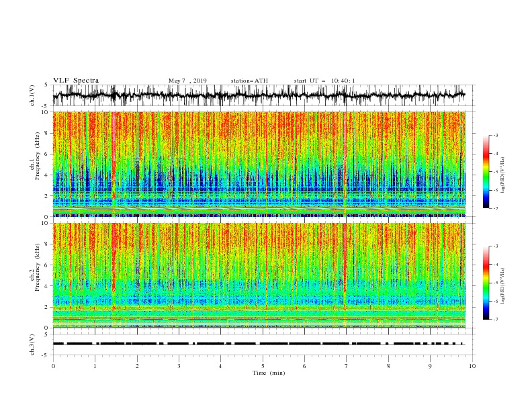The width and height of the screenshot is (532, 411).
Task: Click the '-4' tick on ch.2 color bar
Action: (495, 265)
